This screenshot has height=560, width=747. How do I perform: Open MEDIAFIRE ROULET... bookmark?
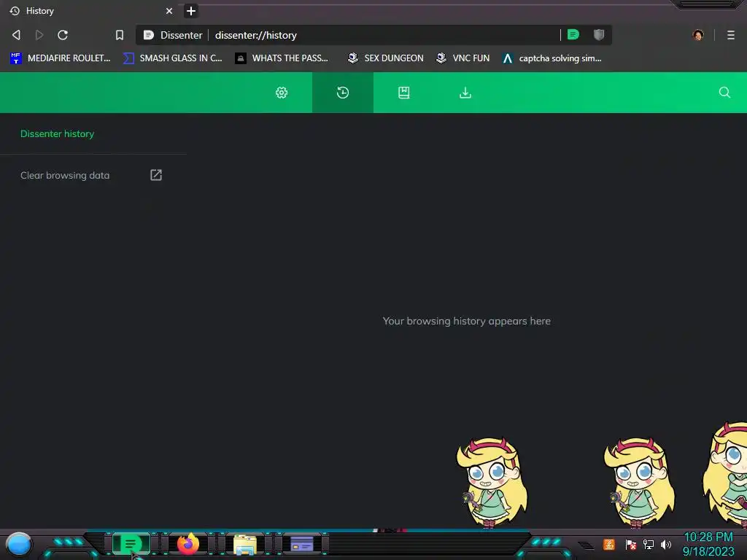(x=60, y=58)
